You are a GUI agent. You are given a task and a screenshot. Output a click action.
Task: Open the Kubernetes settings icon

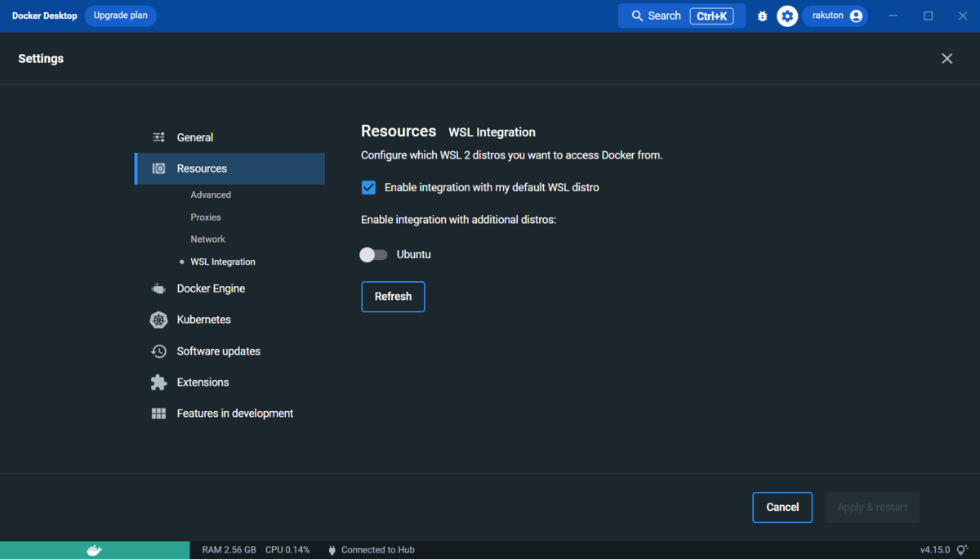(158, 320)
